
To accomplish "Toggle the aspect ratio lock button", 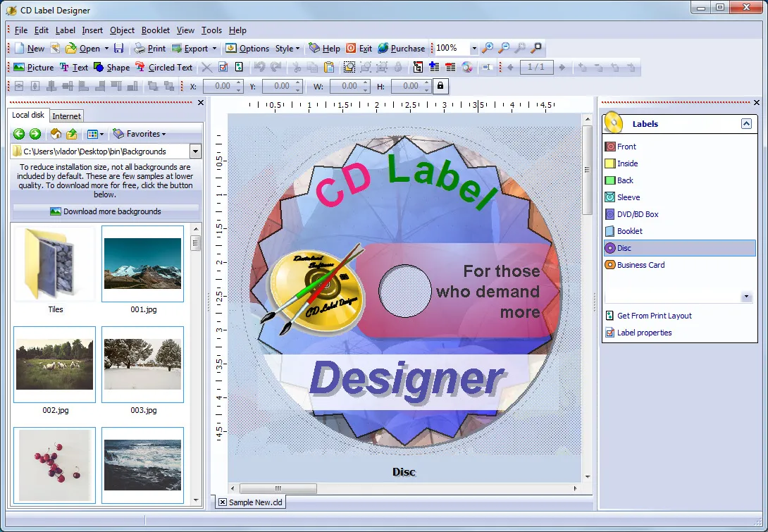I will [x=440, y=86].
